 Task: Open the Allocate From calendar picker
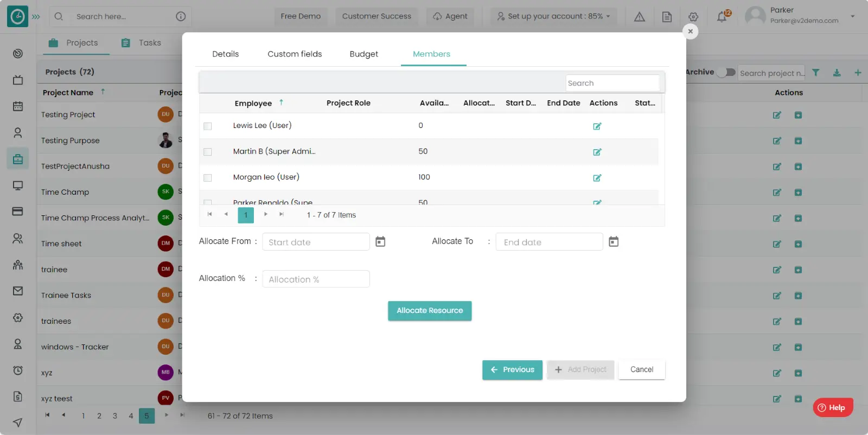(380, 241)
